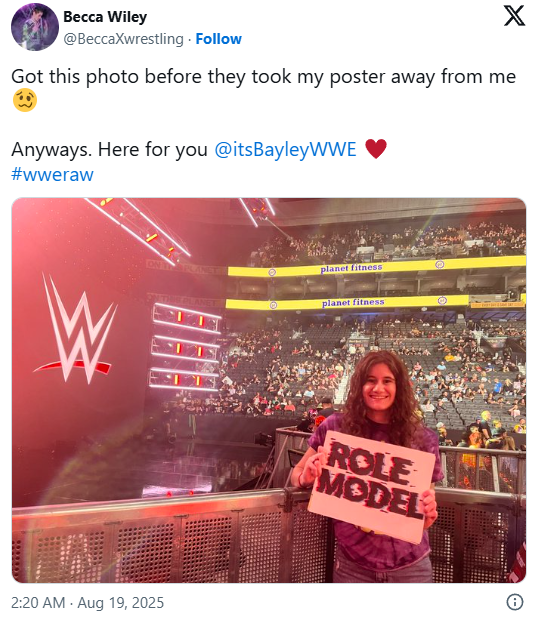
Task: Click the 'Anyways. Here for you' text
Action: point(109,150)
